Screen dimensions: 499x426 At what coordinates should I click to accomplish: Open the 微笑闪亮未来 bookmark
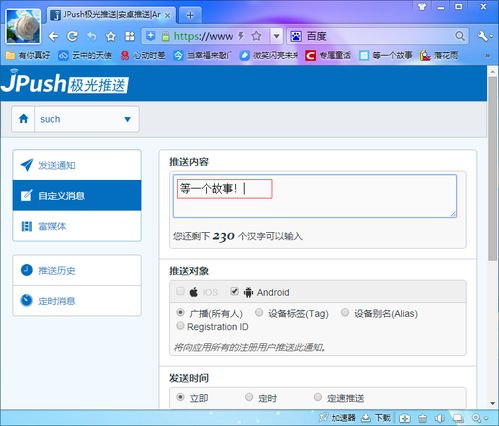pos(269,55)
